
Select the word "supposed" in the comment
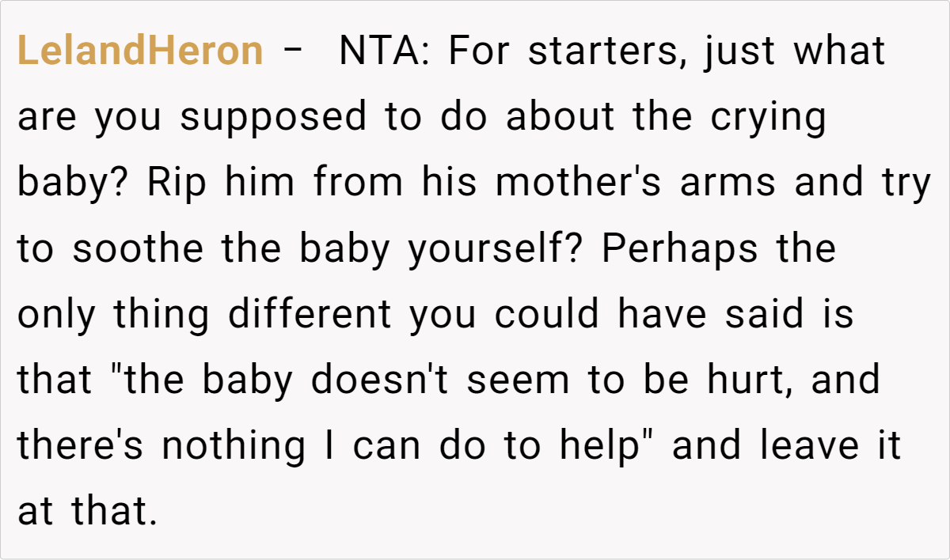(x=274, y=118)
